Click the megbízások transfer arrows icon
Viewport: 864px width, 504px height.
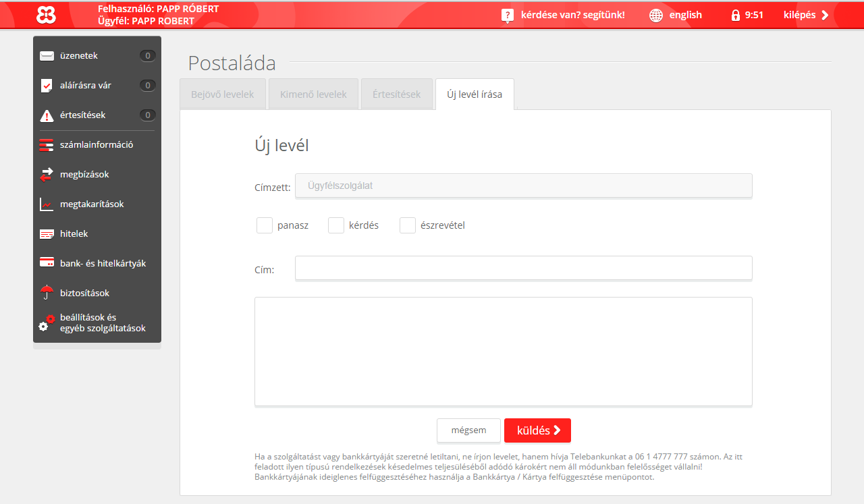click(47, 175)
